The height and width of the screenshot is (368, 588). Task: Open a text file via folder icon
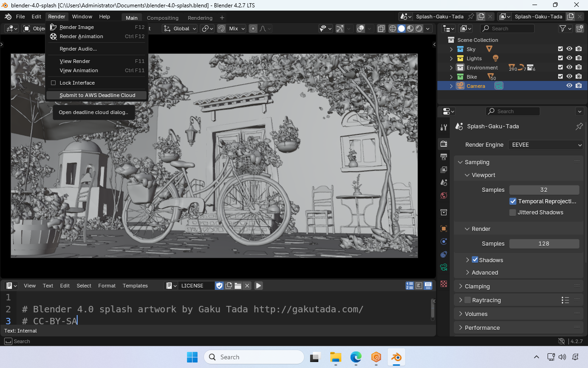(x=238, y=286)
